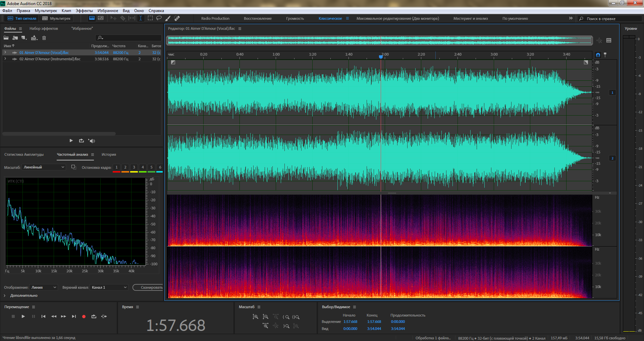Expand 02 Aimer D'Amour (Instrumental).flac row

[x=5, y=59]
